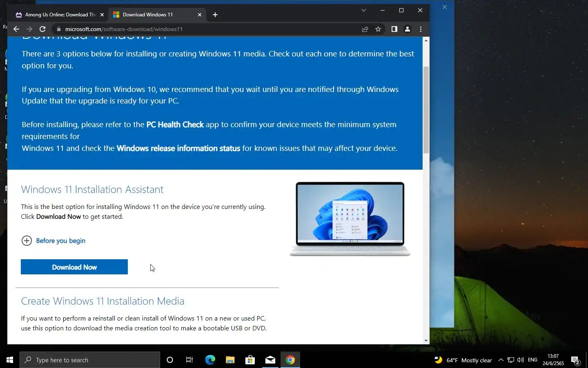Show hidden system tray icons

coord(501,360)
